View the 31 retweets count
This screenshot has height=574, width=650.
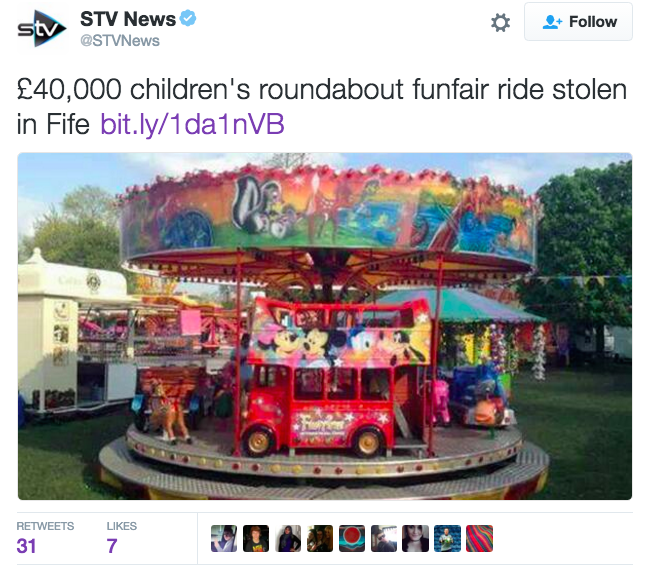coord(26,546)
